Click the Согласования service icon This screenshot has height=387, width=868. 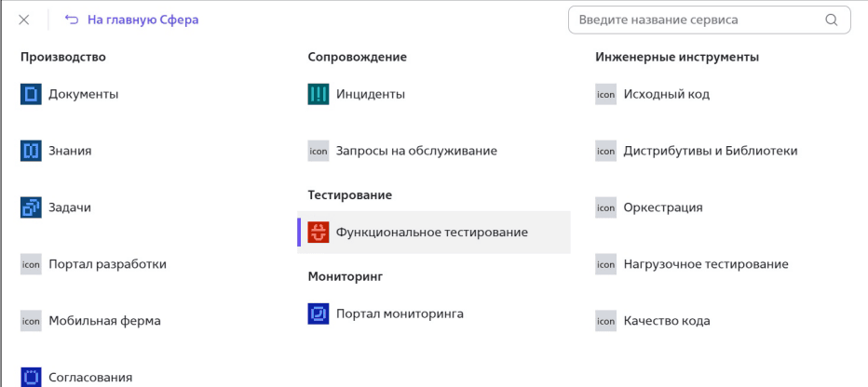(31, 377)
